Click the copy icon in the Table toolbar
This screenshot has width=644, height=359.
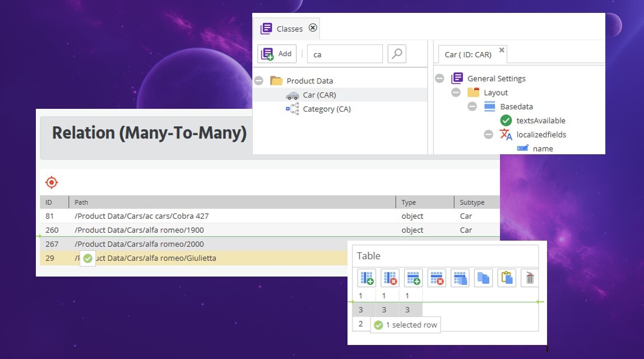tap(483, 278)
